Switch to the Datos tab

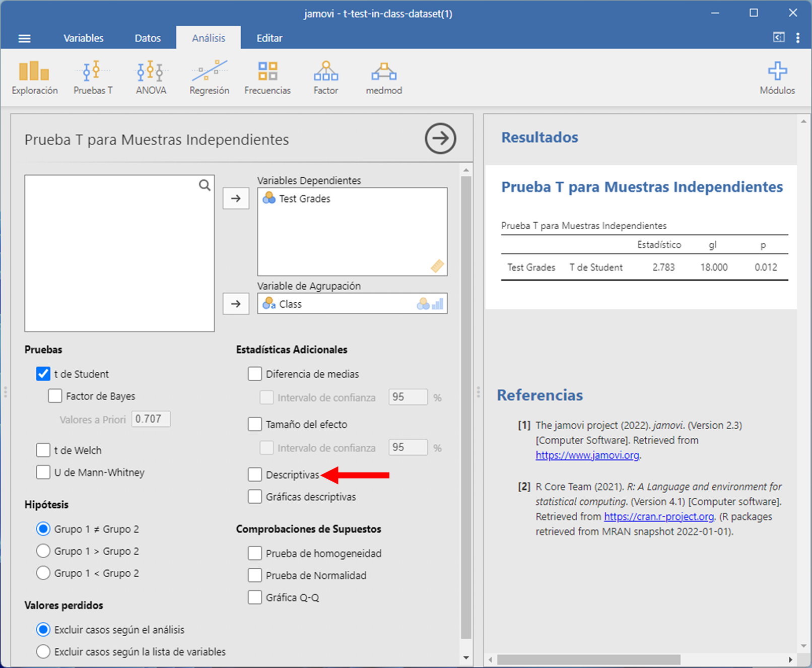148,38
